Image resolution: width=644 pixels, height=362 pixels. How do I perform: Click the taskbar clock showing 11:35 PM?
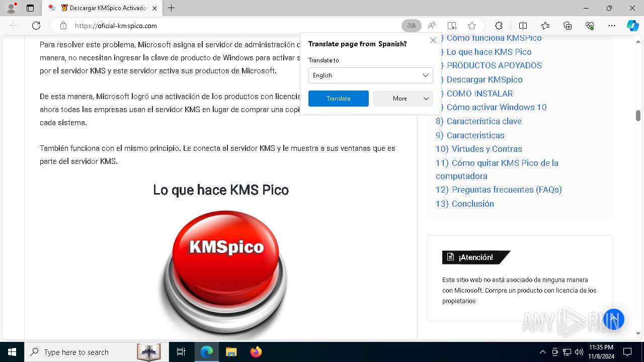coord(601,352)
